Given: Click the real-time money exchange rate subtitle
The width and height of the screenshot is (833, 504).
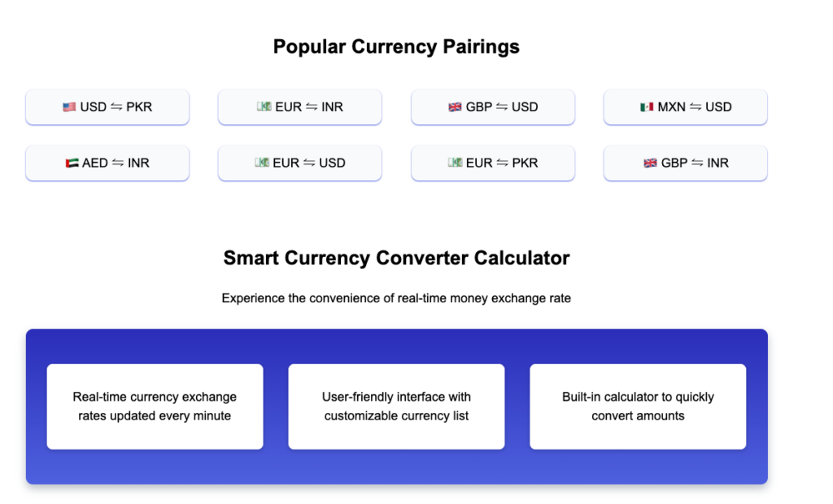Looking at the screenshot, I should [x=396, y=298].
